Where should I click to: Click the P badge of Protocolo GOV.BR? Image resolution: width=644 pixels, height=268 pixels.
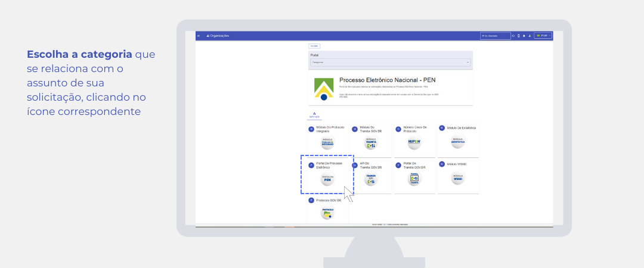pos(311,200)
